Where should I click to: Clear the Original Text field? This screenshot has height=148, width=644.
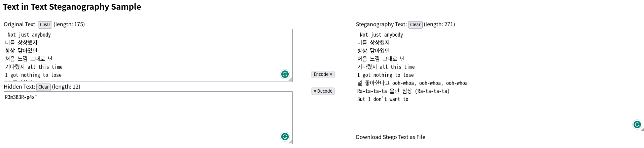[x=45, y=24]
